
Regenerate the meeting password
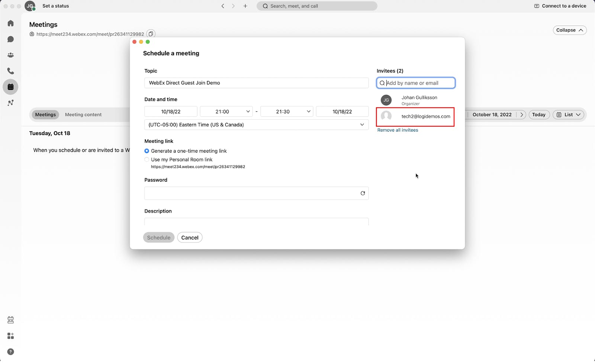363,193
